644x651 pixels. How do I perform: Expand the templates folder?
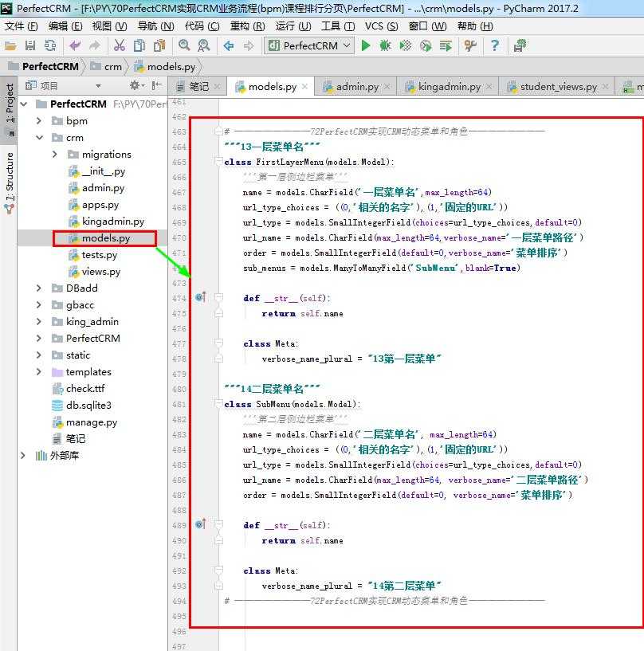(x=38, y=371)
